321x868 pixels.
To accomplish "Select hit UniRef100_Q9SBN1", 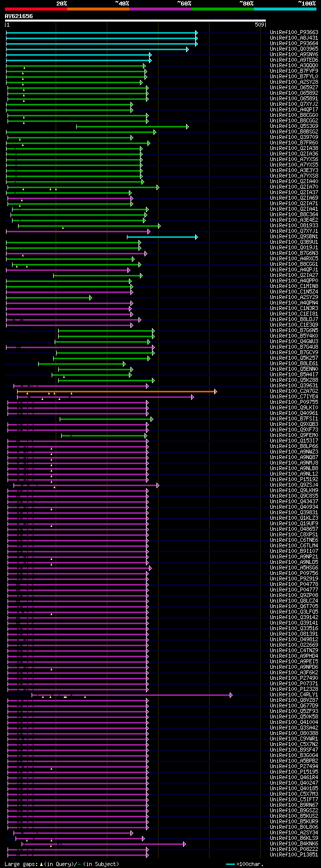I will (x=294, y=237).
